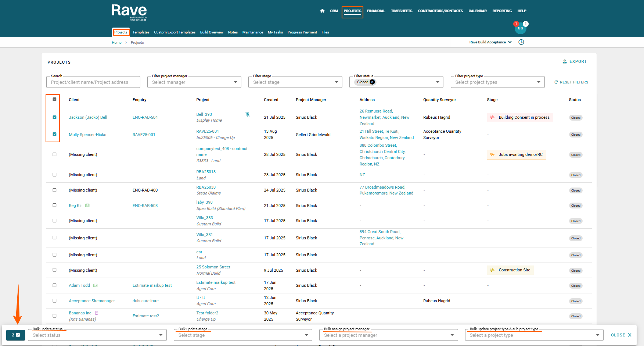Viewport: 644px width, 346px height.
Task: Toggle the select-all header checkbox
Action: coord(54,99)
